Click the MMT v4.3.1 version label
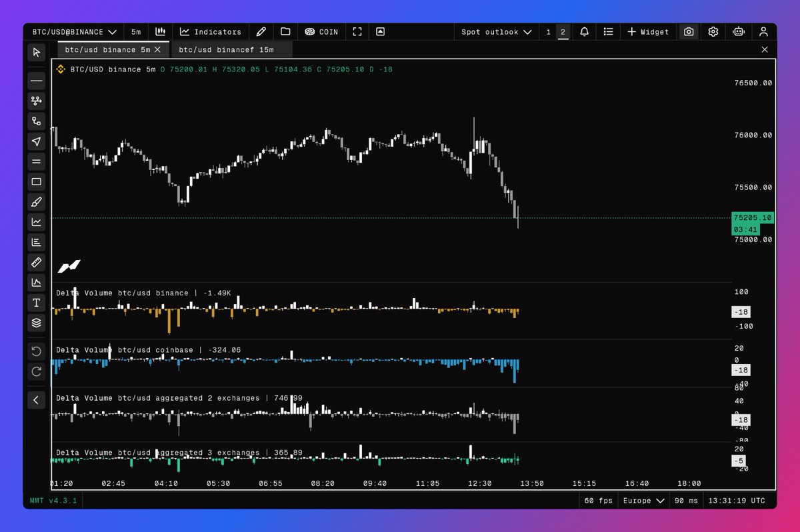The width and height of the screenshot is (800, 532). (53, 501)
